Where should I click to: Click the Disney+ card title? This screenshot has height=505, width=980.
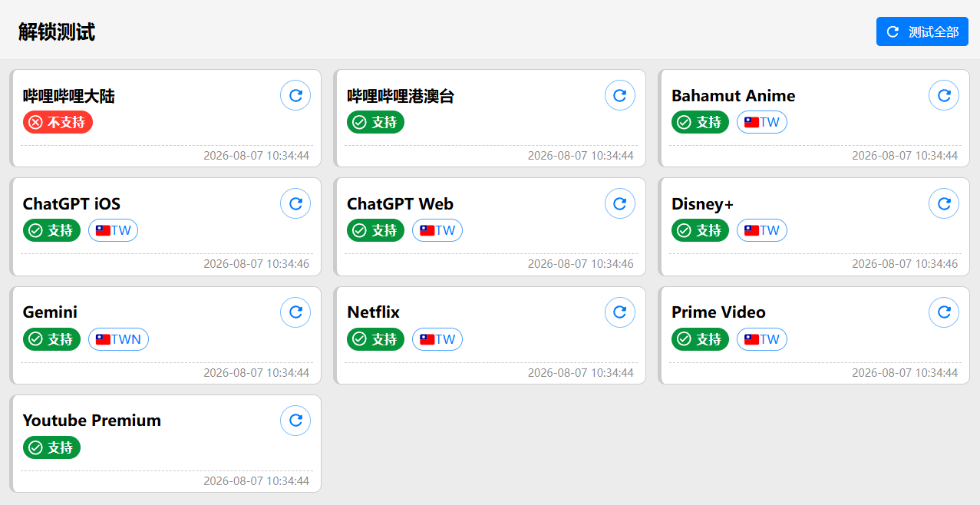(702, 204)
